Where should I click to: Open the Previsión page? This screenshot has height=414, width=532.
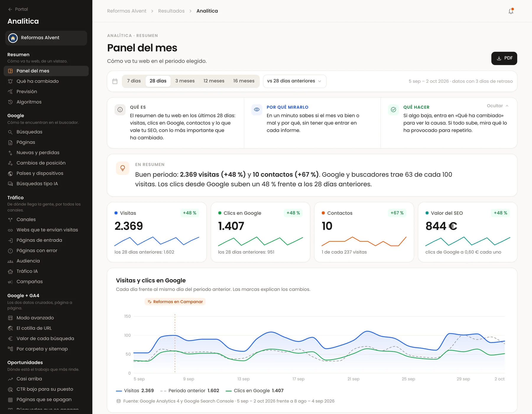pyautogui.click(x=46, y=92)
